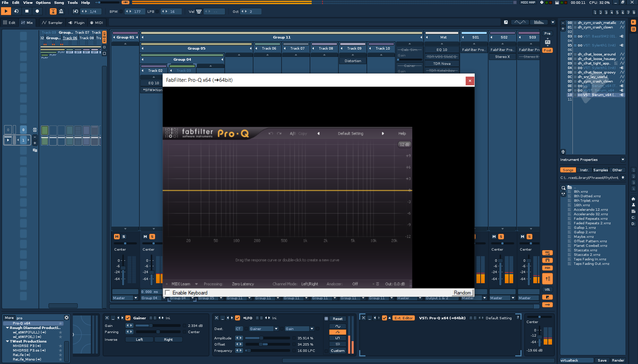Click the Reset button in LFO device
This screenshot has height=364, width=638.
[338, 319]
